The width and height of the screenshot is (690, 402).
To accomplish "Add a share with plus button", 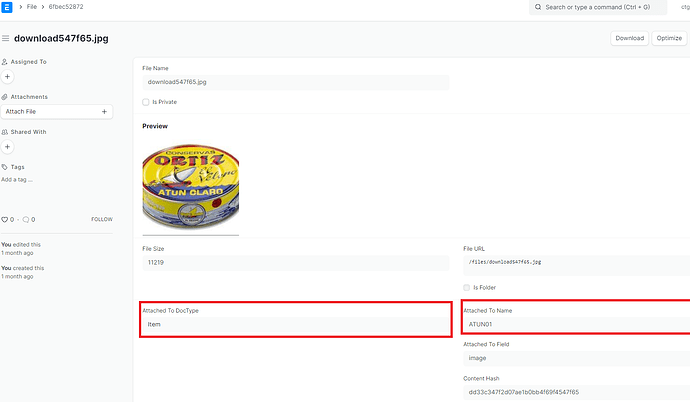I will (7, 147).
